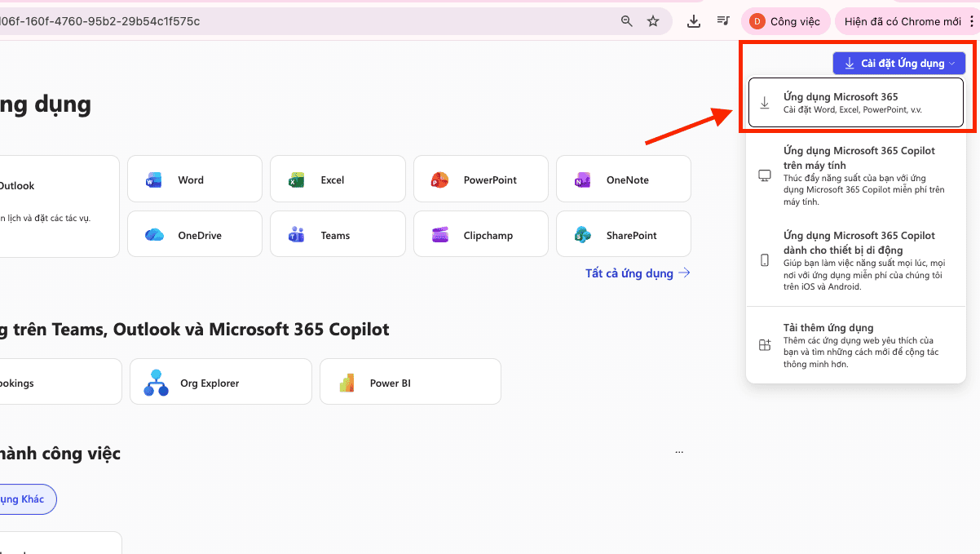This screenshot has height=554, width=980.
Task: Open the Clipchamp app
Action: tap(480, 235)
